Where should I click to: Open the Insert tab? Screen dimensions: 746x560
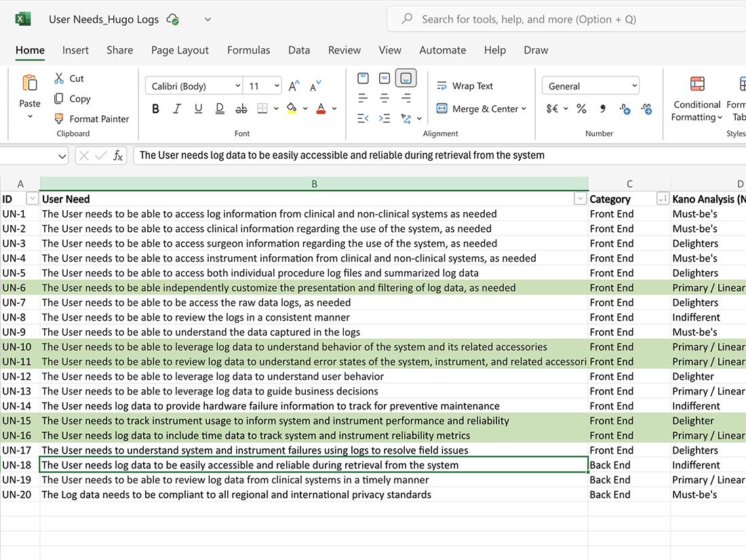pyautogui.click(x=75, y=50)
